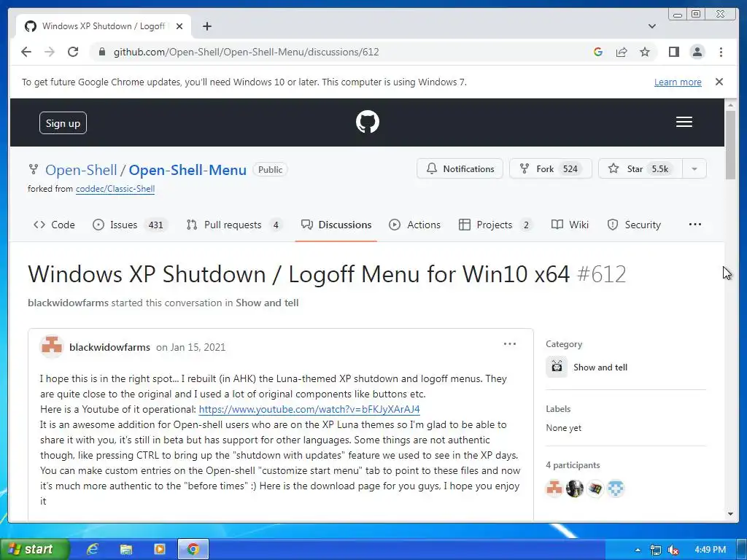Show more repository tabs ellipsis
747x560 pixels.
[694, 225]
